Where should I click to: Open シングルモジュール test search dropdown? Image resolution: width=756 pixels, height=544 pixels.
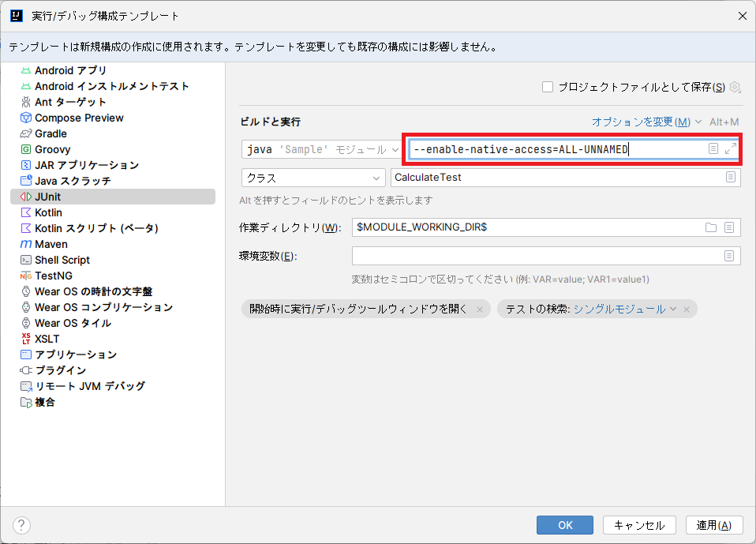(625, 310)
